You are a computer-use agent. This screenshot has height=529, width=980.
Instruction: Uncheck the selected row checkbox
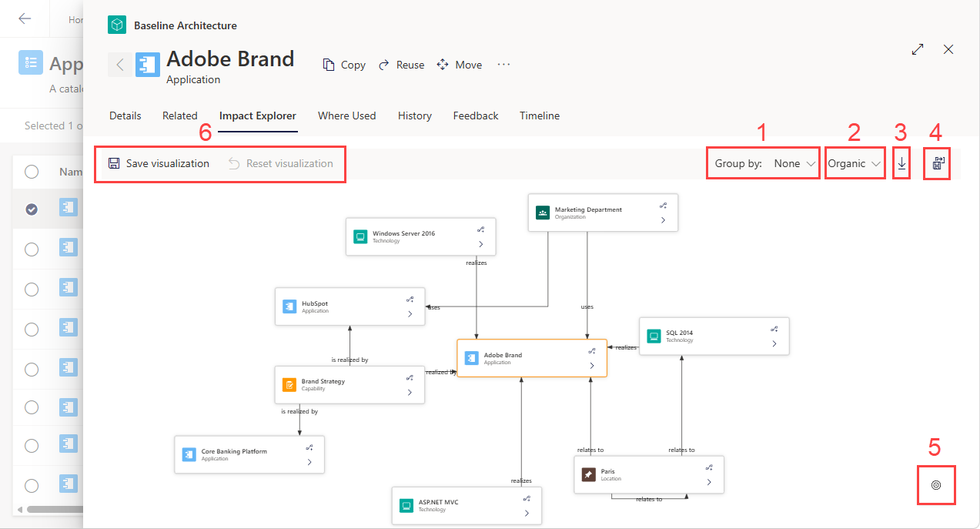pyautogui.click(x=32, y=209)
